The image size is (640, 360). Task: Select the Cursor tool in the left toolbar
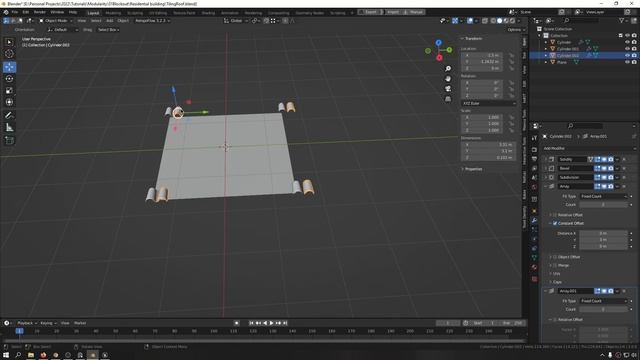point(9,54)
